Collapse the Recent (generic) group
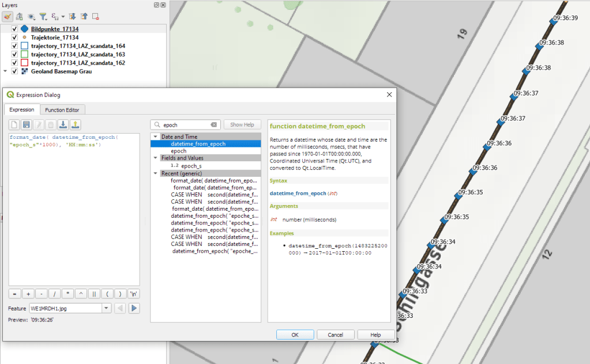 point(155,173)
